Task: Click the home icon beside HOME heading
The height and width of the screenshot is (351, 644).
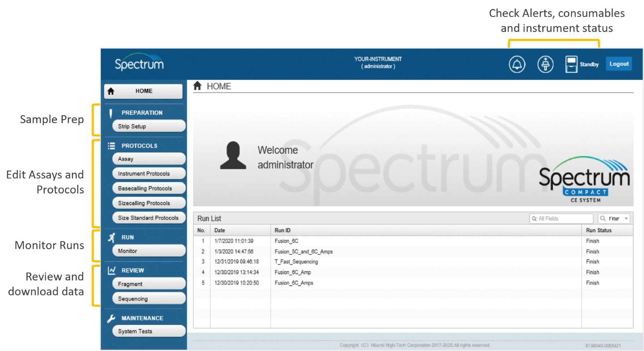Action: pyautogui.click(x=197, y=86)
